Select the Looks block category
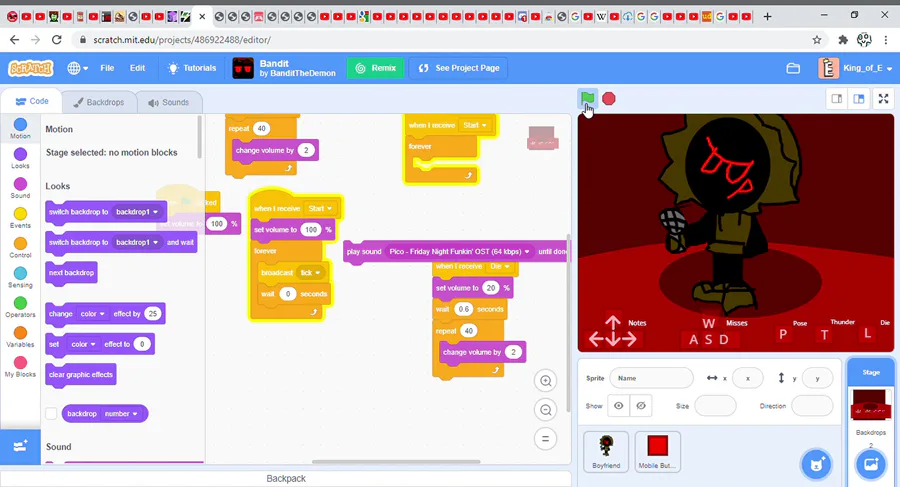Image resolution: width=900 pixels, height=487 pixels. [20, 158]
